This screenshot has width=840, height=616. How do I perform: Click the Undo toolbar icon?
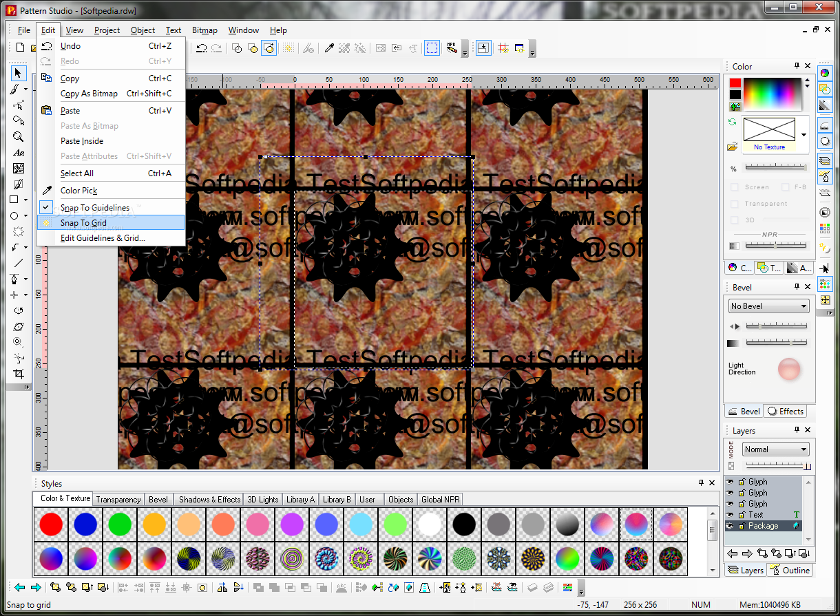click(202, 47)
